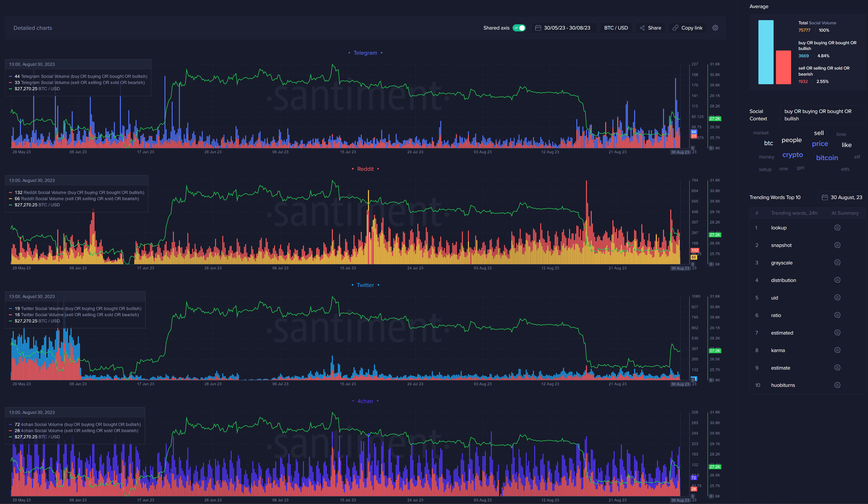Open the BTC / USD asset selector
868x504 pixels.
point(616,28)
